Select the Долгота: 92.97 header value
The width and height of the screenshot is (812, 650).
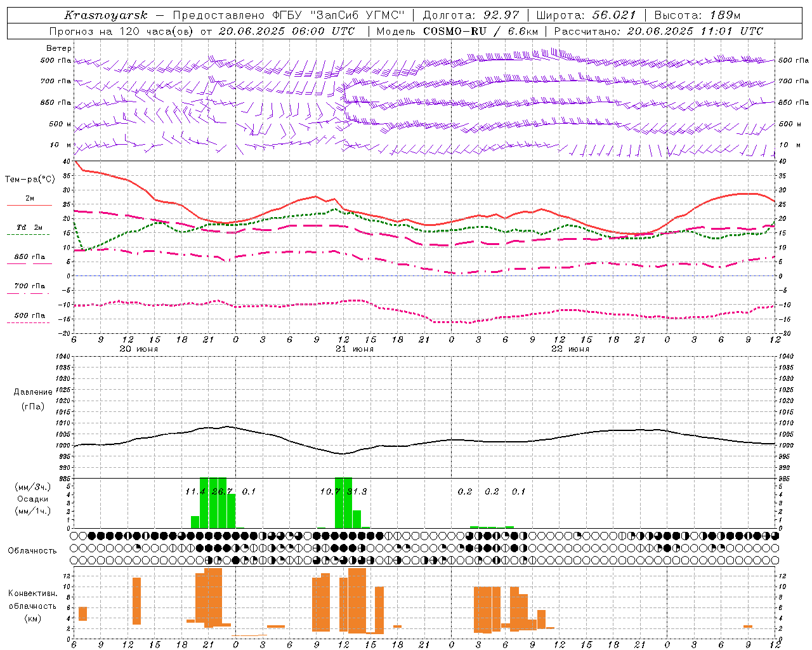coord(471,15)
